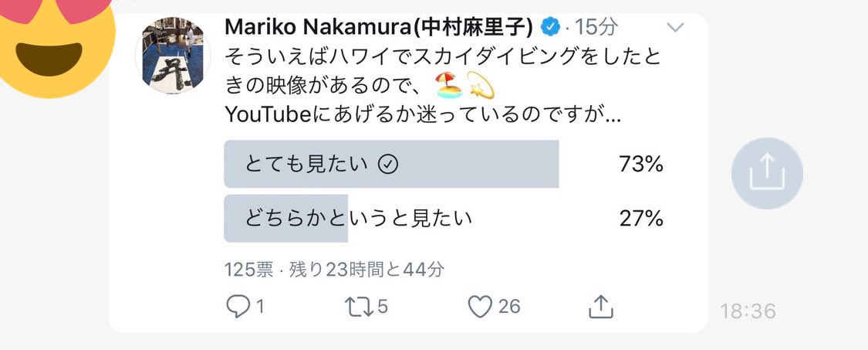This screenshot has height=350, width=868.
Task: Like the tweet with the heart icon
Action: click(x=480, y=306)
